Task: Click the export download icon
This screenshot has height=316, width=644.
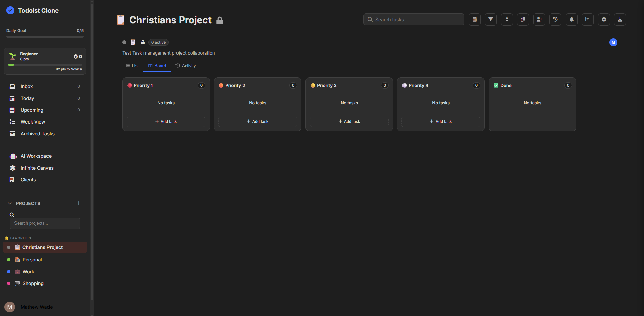Action: [620, 20]
